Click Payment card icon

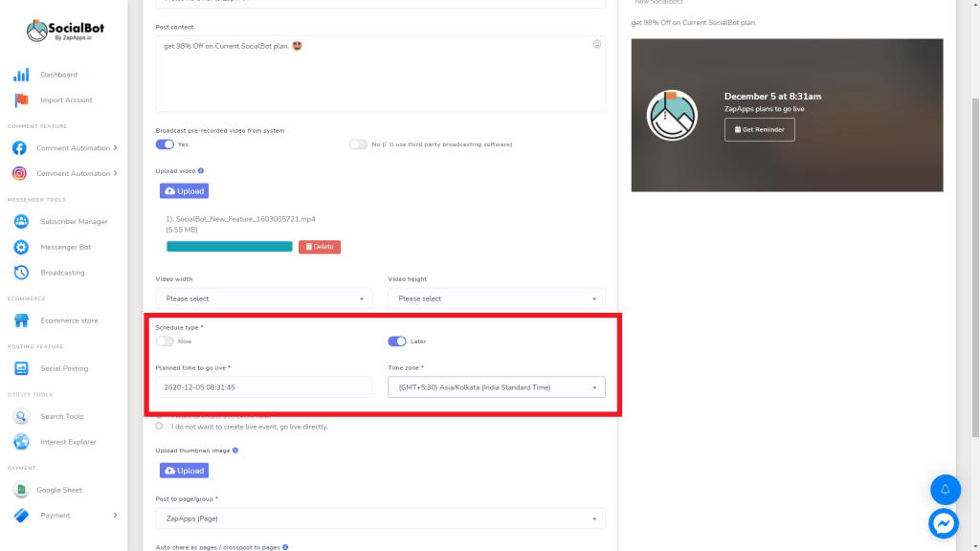click(x=21, y=516)
